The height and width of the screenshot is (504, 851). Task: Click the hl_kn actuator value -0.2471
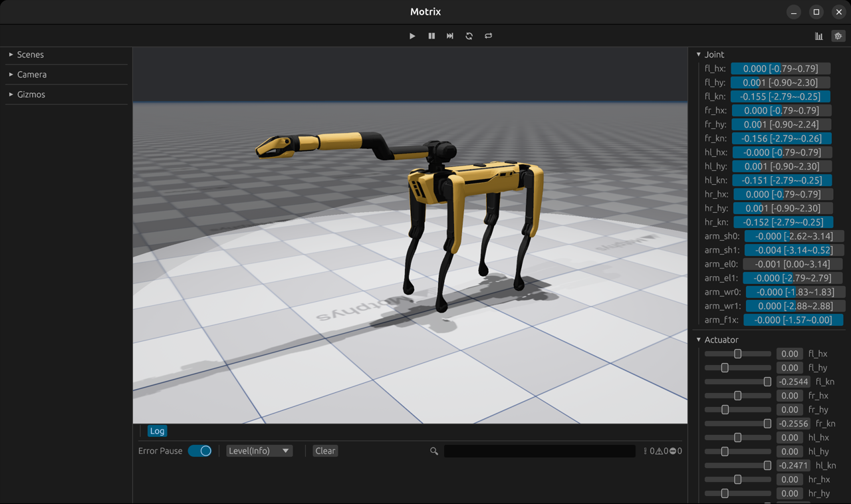793,465
